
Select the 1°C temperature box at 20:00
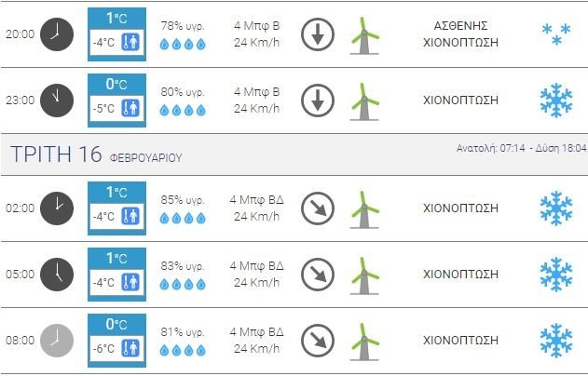tap(116, 34)
